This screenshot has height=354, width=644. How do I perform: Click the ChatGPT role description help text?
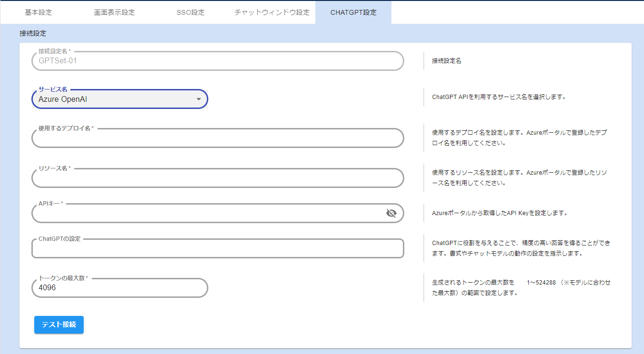[521, 248]
